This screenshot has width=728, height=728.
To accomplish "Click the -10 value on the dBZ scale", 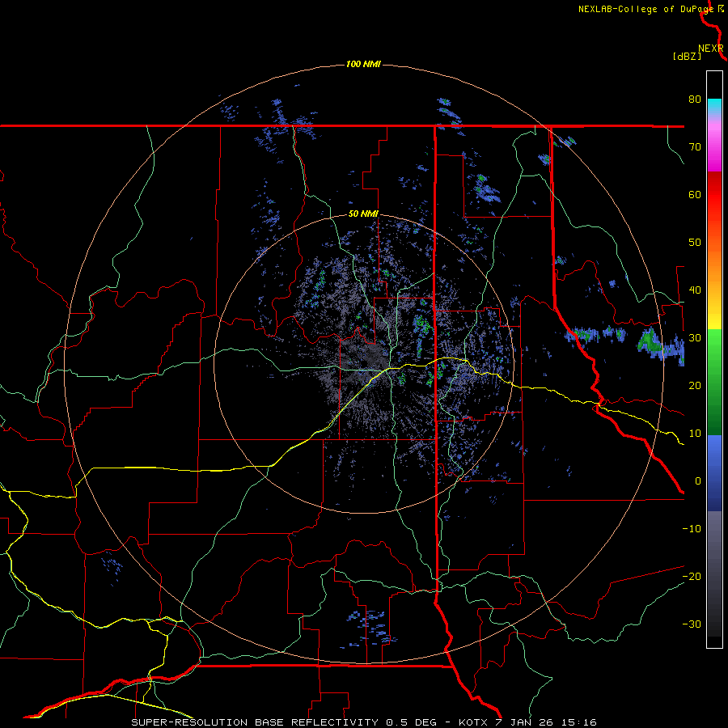I will pos(692,529).
